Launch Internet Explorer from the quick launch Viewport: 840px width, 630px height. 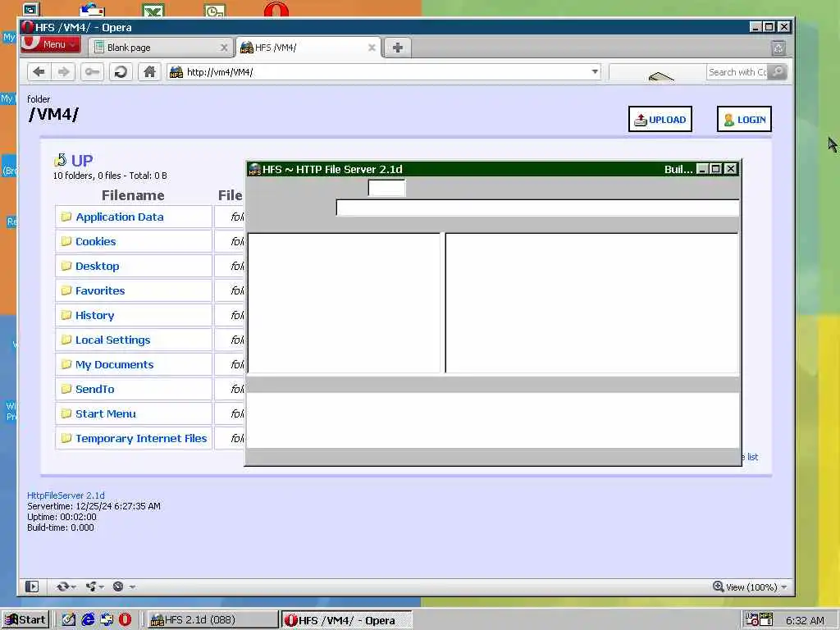point(88,620)
